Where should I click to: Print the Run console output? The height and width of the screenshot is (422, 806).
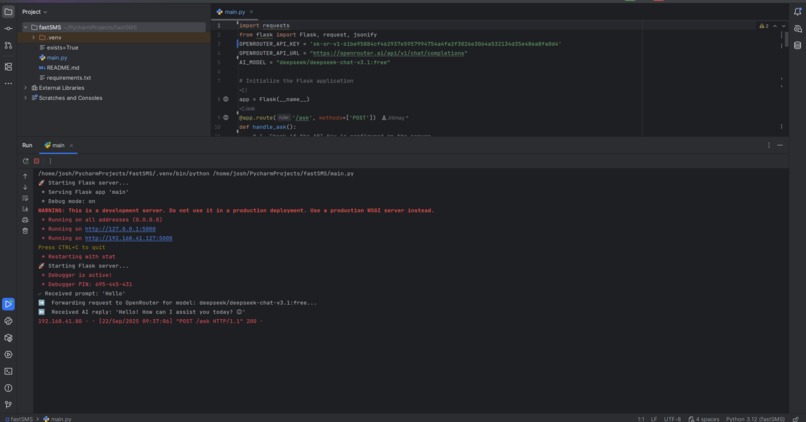click(25, 220)
